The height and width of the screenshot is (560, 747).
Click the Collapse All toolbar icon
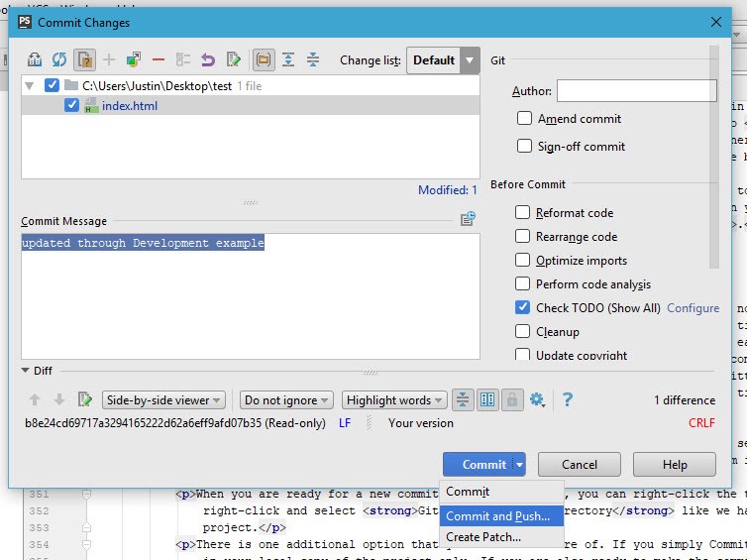(313, 59)
